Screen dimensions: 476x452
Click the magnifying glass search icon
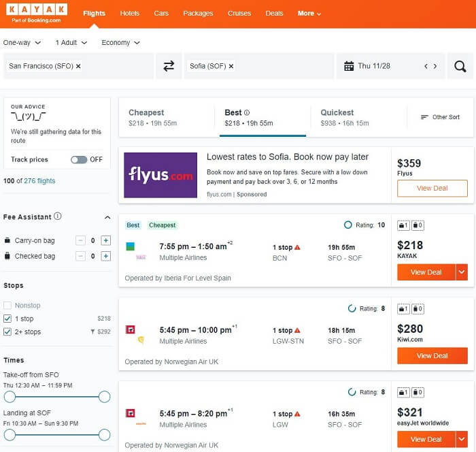(x=460, y=66)
